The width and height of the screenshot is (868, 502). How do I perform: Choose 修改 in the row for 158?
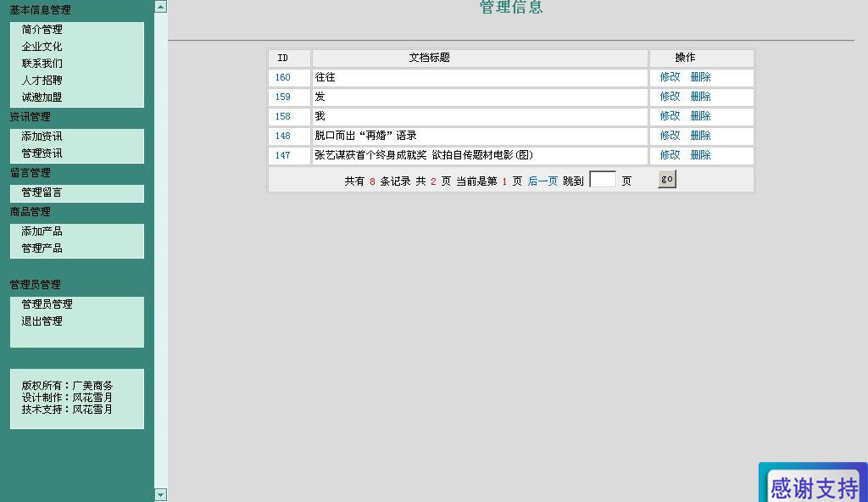tap(670, 116)
